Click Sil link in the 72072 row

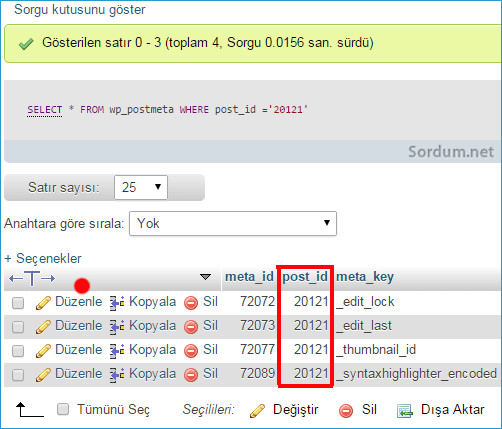(210, 301)
